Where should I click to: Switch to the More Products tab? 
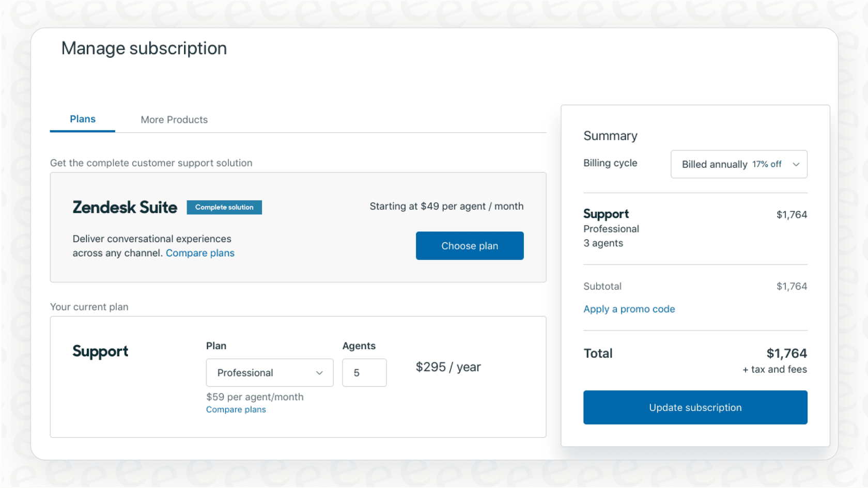174,119
